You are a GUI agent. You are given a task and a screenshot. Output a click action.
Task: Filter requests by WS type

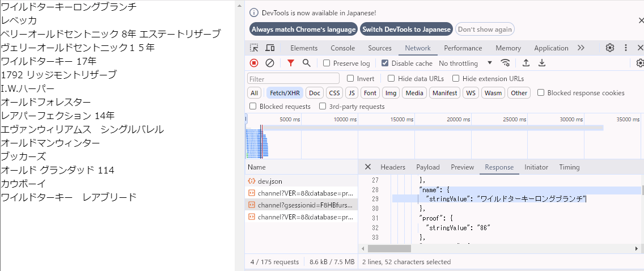pos(471,93)
